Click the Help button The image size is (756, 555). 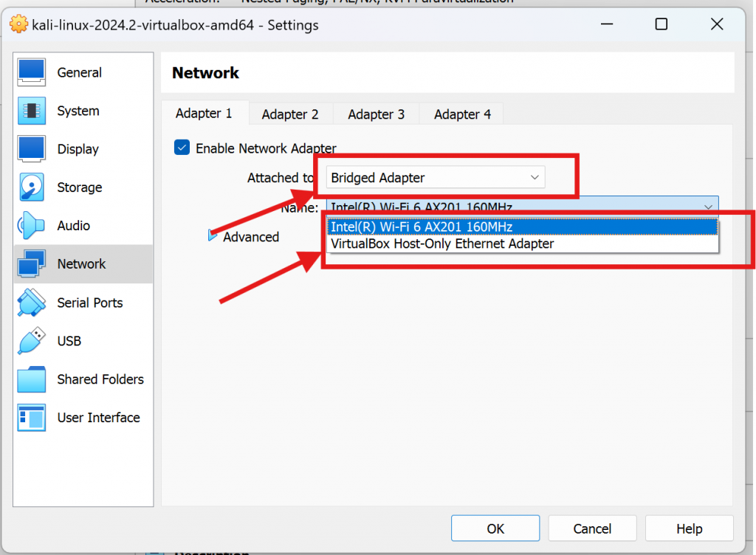click(x=688, y=528)
